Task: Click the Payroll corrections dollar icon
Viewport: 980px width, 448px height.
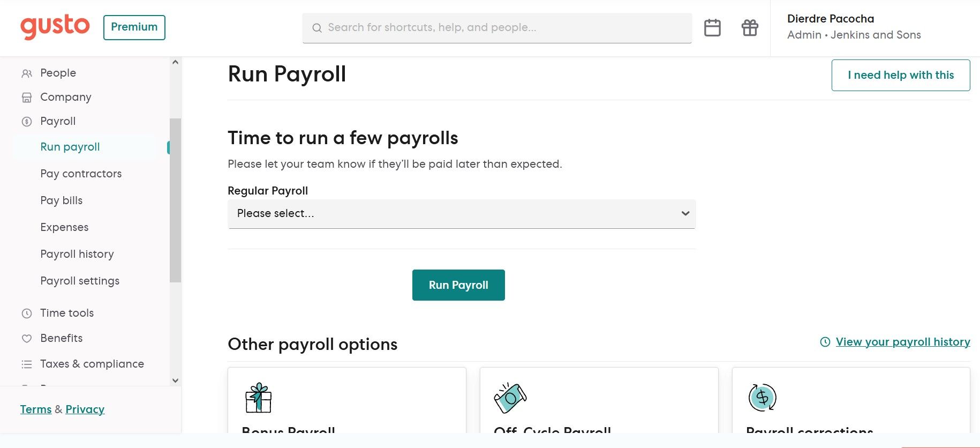Action: (763, 398)
